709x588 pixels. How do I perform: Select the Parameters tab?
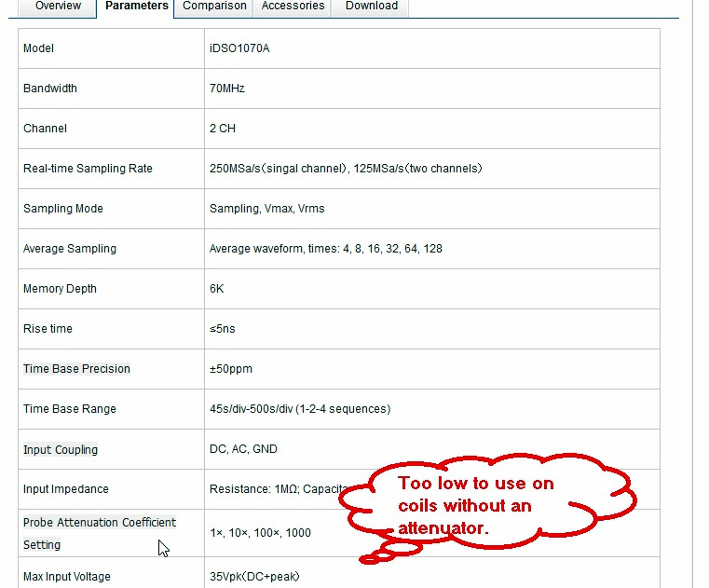pos(136,7)
